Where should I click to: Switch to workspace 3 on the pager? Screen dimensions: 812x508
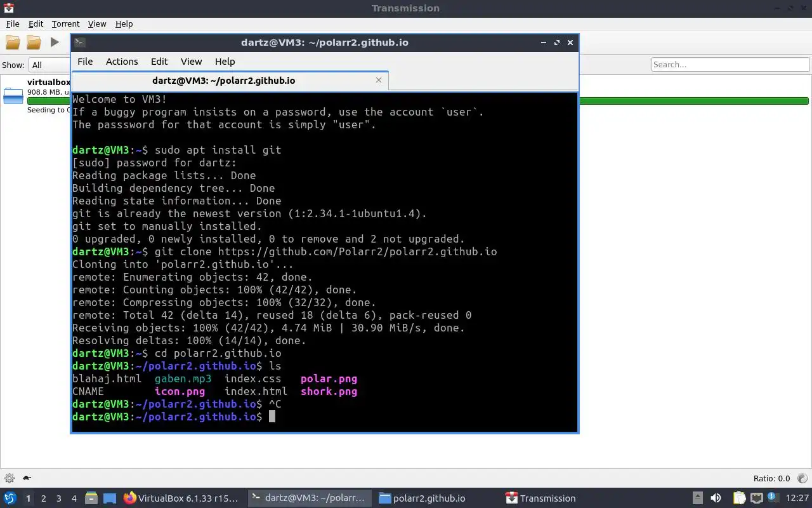(59, 498)
